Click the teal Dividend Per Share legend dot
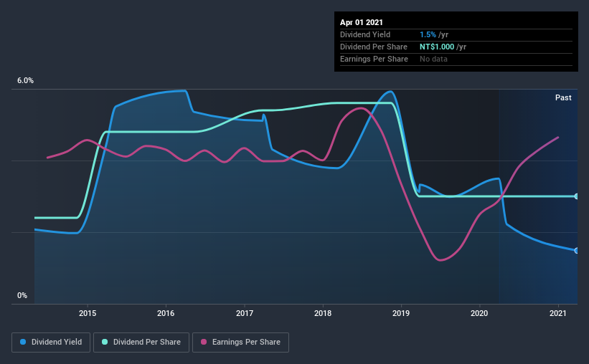 [x=105, y=342]
